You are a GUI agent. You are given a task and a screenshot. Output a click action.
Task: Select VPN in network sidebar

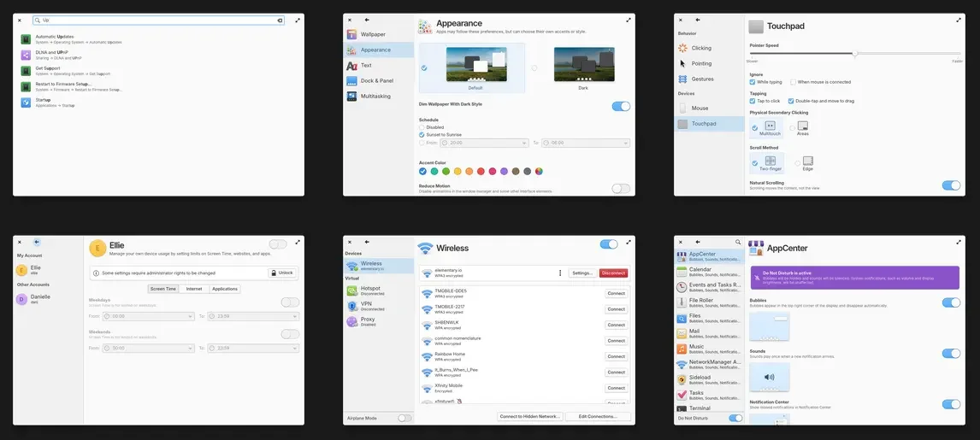379,307
